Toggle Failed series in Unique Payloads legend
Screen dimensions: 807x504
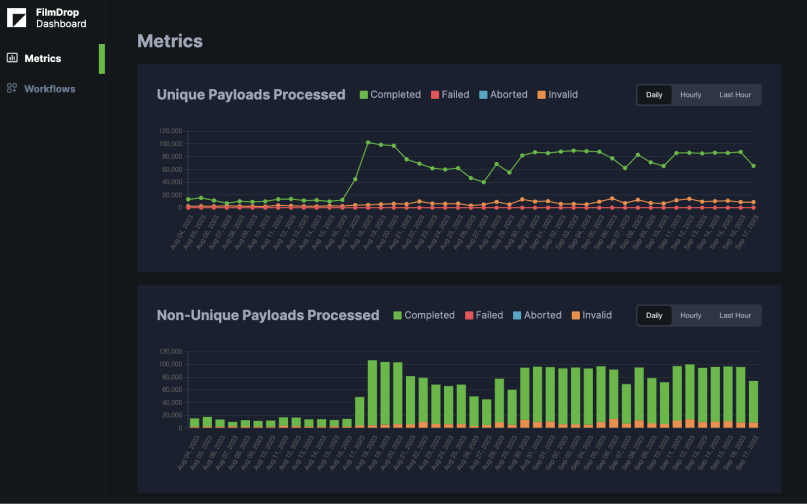coord(449,95)
